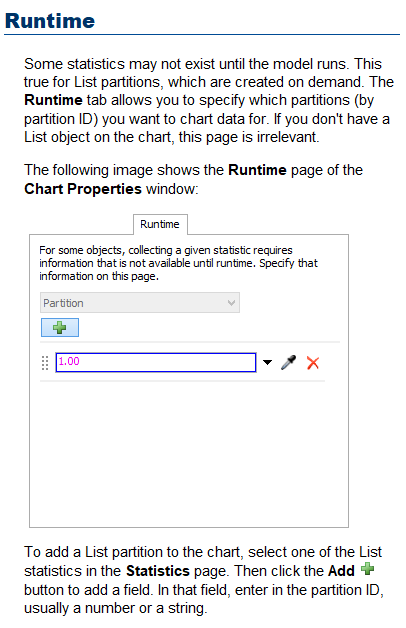Open the Partition combo box
The image size is (406, 628).
pos(140,303)
